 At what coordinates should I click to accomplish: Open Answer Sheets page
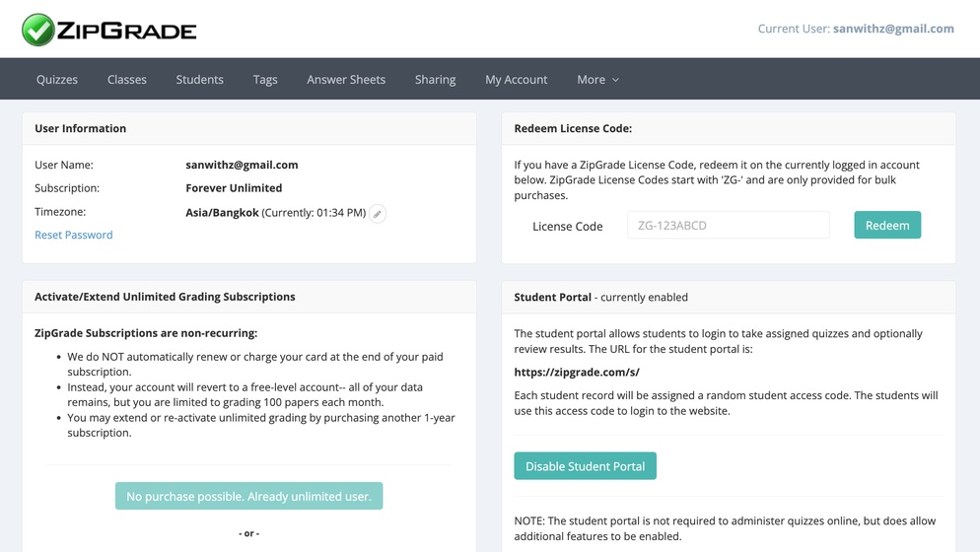tap(346, 80)
